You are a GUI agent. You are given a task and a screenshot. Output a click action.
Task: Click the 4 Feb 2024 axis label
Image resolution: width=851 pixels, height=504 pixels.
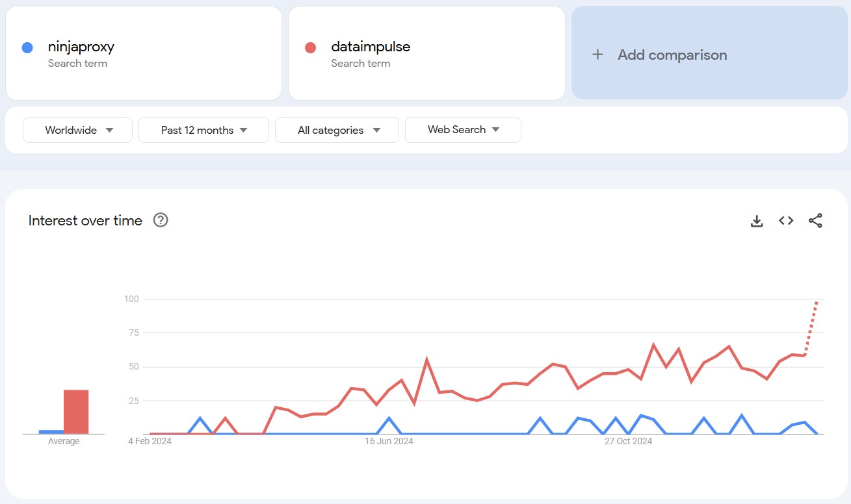click(x=150, y=442)
